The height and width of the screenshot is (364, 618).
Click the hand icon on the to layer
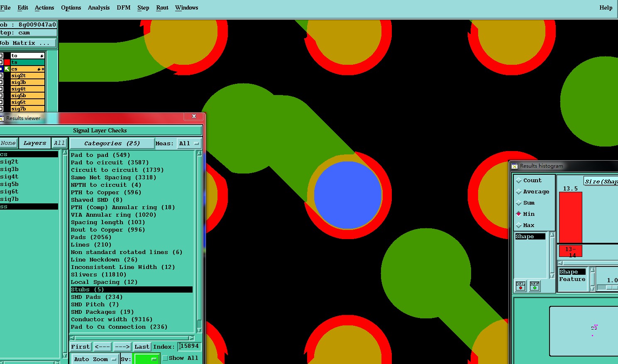42,56
